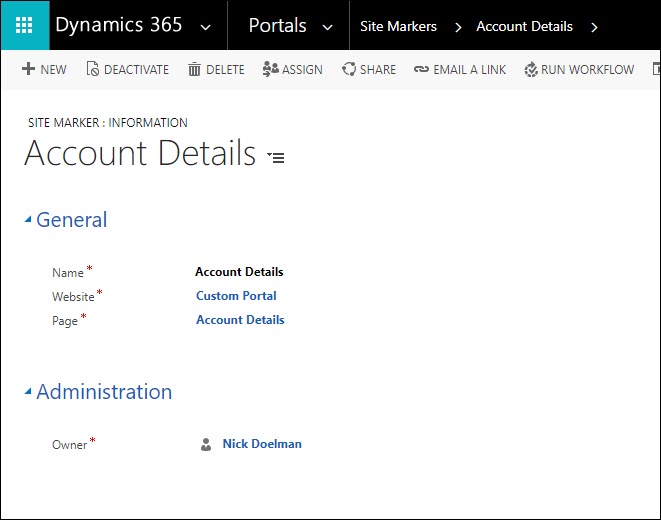Click the Deactivate record icon
Image resolution: width=661 pixels, height=520 pixels.
[x=93, y=69]
